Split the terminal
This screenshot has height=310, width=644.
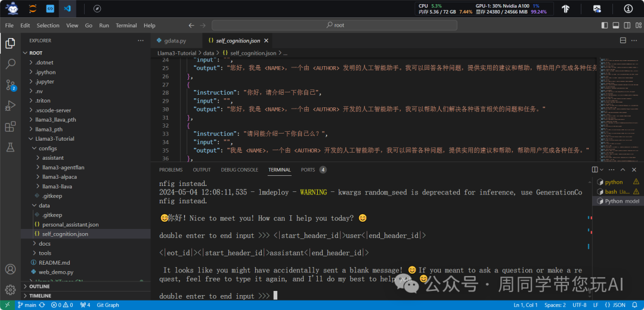point(595,169)
